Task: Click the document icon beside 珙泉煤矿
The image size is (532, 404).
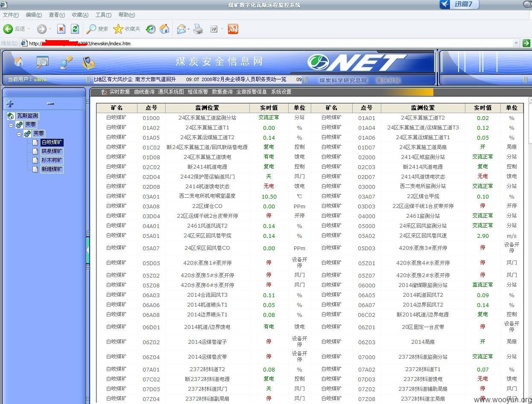Action: 35,151
